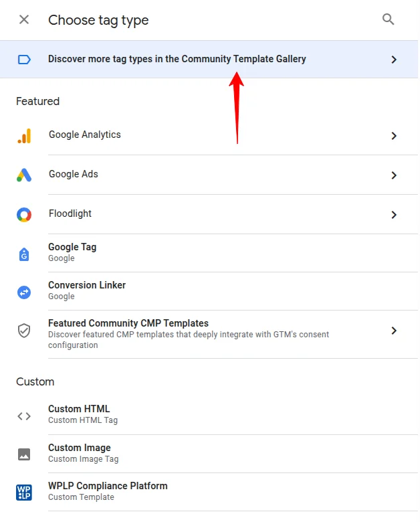
Task: Expand Google Ads tag options chevron
Action: [394, 175]
